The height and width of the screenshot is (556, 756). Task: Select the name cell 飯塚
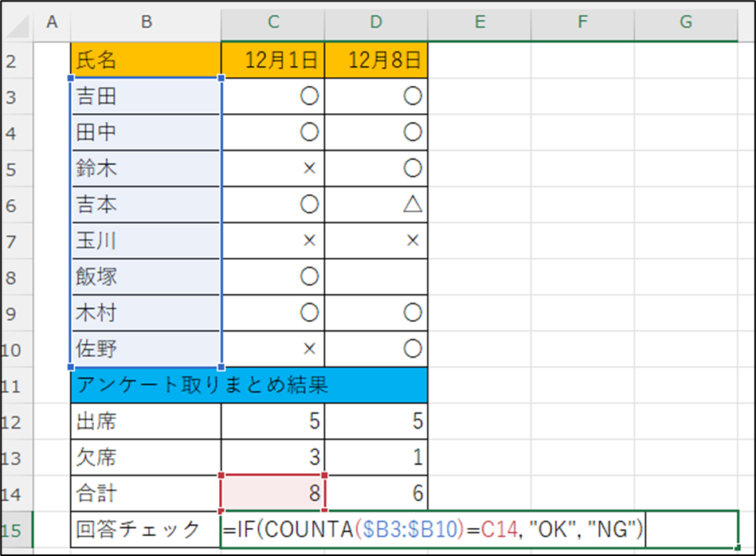(x=146, y=276)
